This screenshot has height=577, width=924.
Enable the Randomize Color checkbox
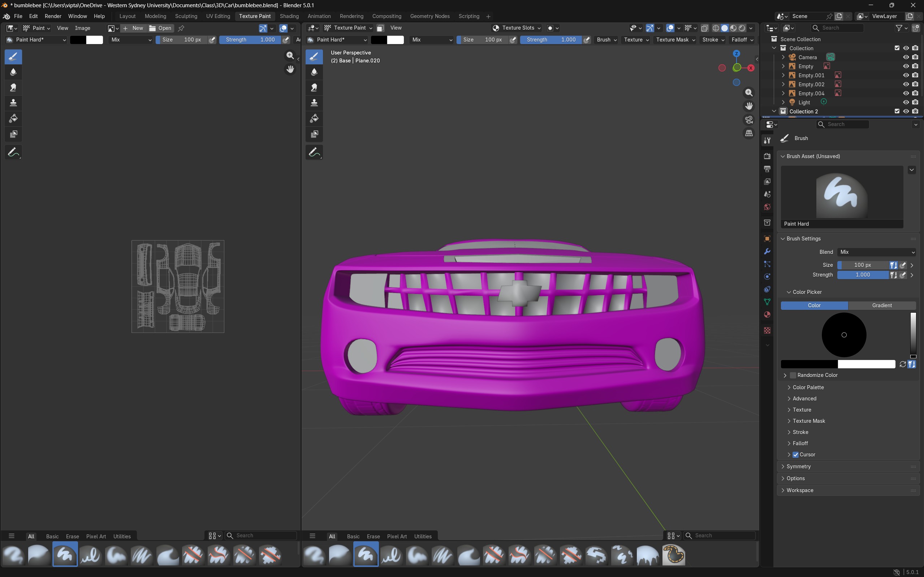[793, 376]
